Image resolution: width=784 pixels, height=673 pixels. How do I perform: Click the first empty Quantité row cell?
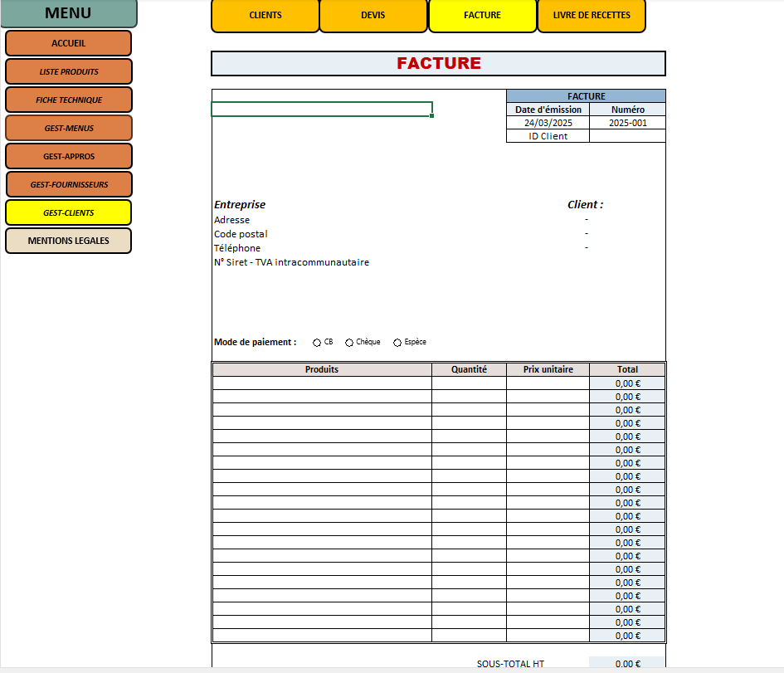[x=469, y=383]
